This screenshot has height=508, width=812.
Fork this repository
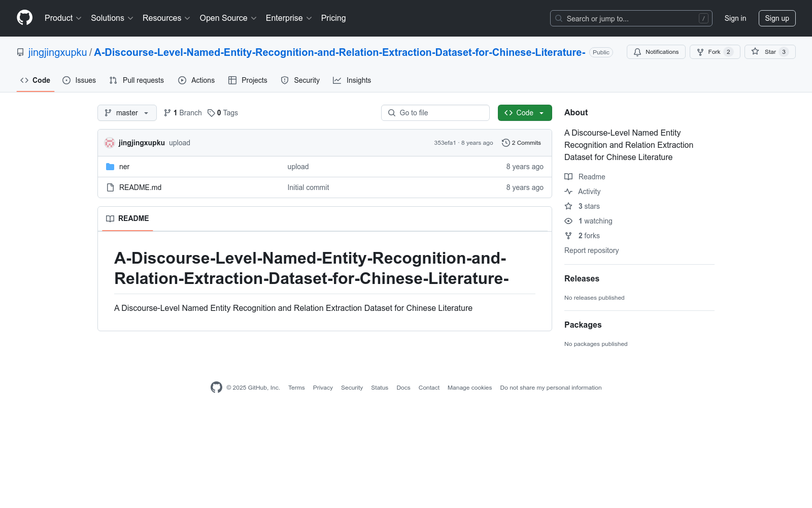coord(715,52)
